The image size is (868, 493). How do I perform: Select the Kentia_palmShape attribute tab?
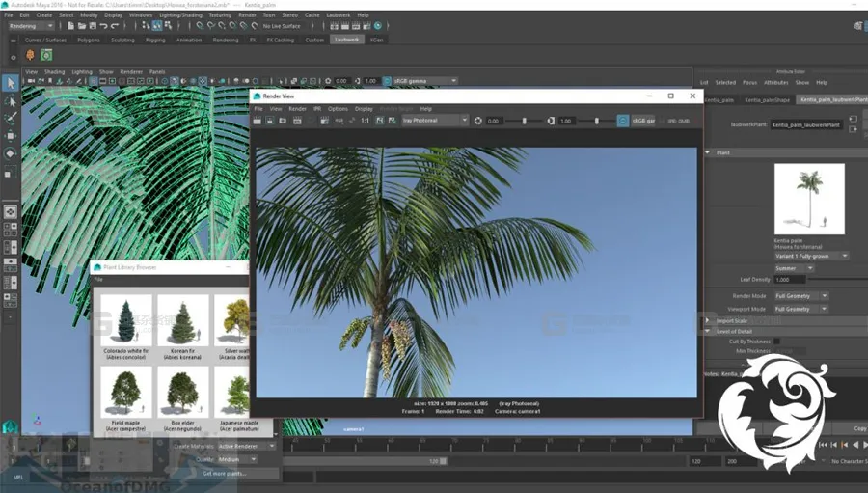pyautogui.click(x=768, y=100)
